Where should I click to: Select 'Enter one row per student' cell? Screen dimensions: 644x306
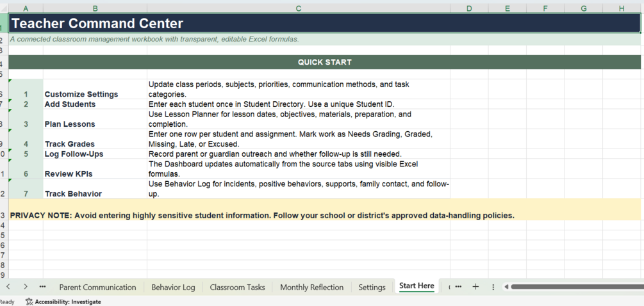coord(299,139)
